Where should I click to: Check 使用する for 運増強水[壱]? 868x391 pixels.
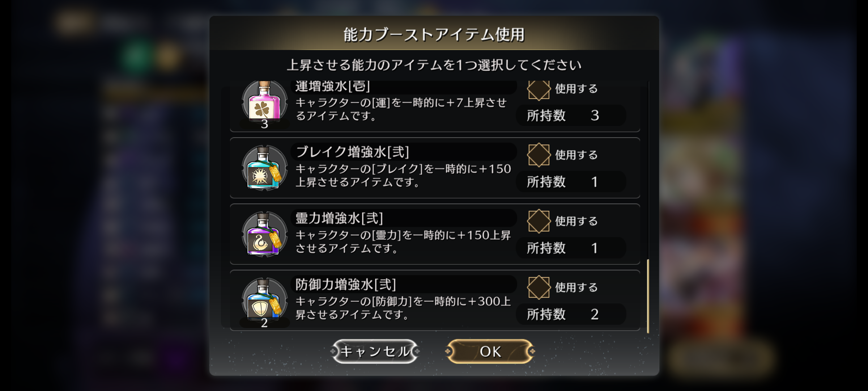539,89
